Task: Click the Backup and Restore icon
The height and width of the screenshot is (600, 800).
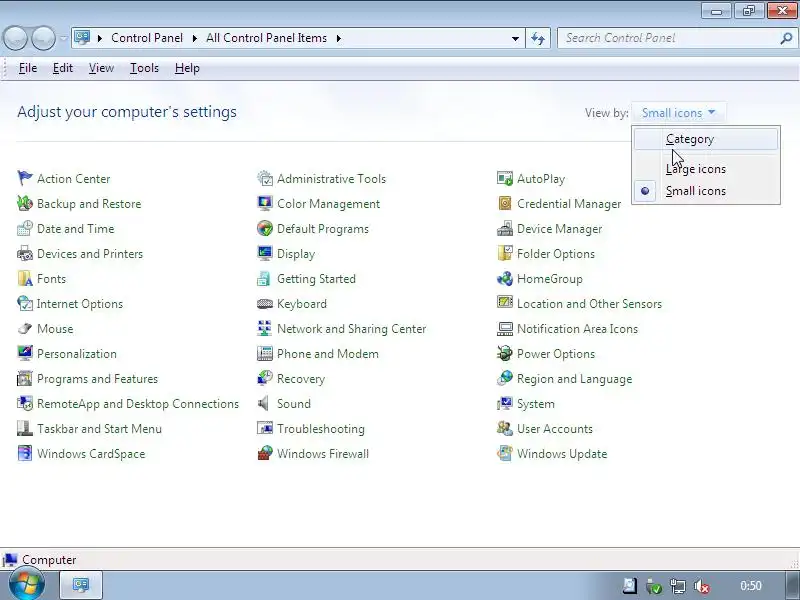Action: coord(24,203)
